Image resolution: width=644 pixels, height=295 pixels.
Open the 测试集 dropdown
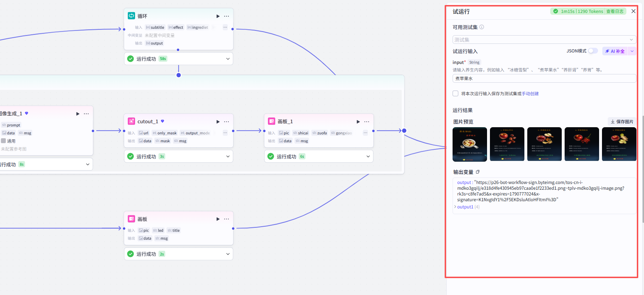pyautogui.click(x=544, y=40)
